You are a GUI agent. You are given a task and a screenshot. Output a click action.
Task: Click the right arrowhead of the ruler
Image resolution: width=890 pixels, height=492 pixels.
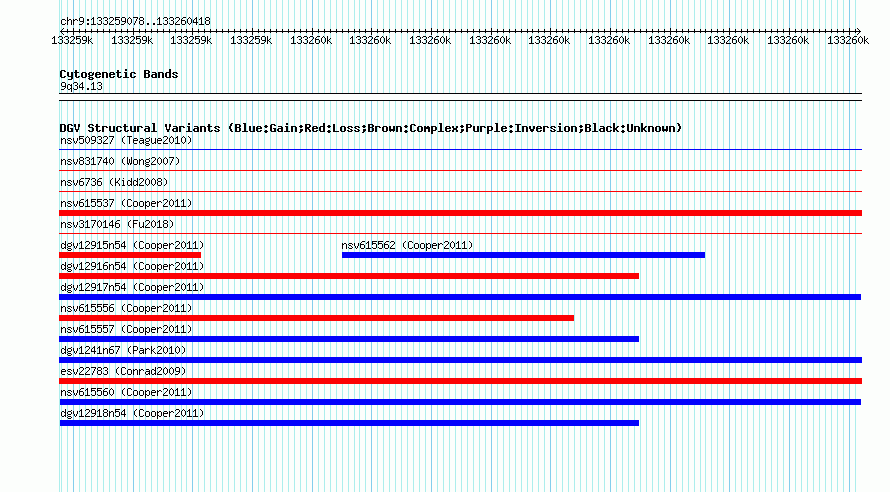coord(858,31)
